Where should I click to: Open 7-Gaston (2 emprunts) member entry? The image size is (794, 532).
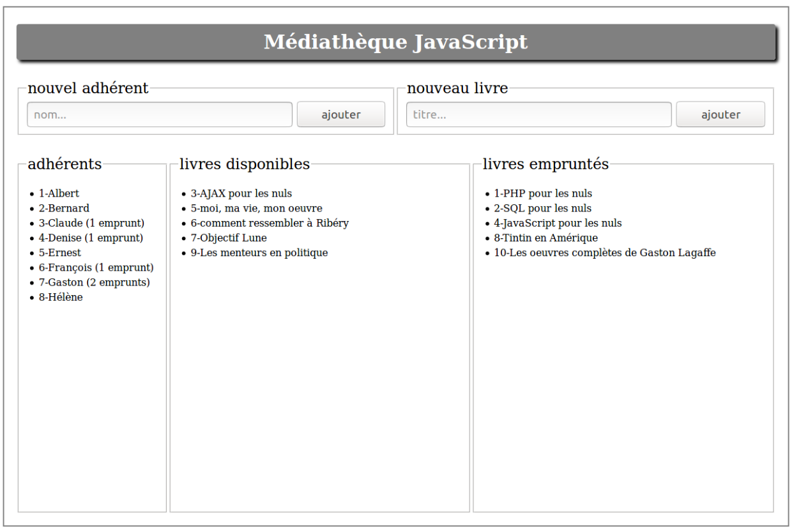coord(94,282)
